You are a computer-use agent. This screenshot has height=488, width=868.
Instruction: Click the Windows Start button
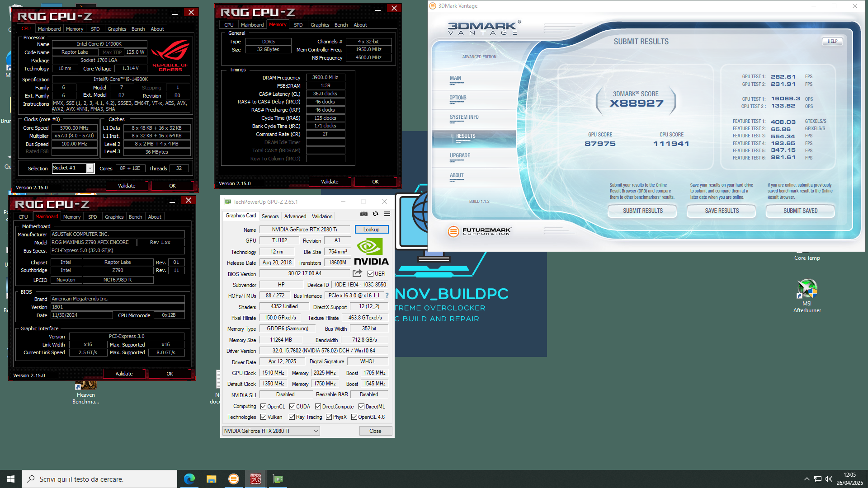[11, 479]
